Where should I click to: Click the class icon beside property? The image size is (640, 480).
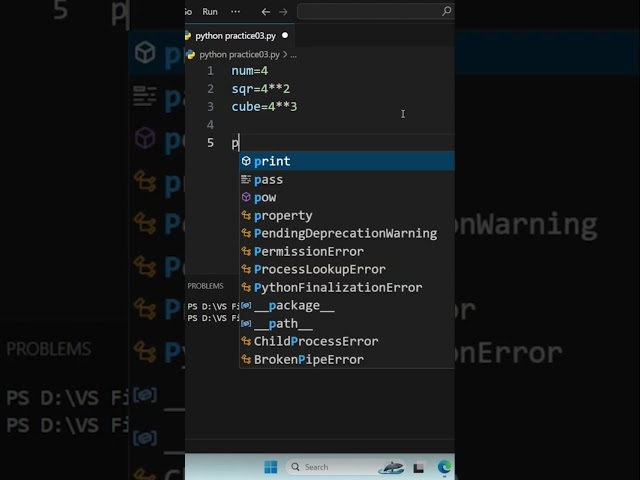(x=246, y=215)
